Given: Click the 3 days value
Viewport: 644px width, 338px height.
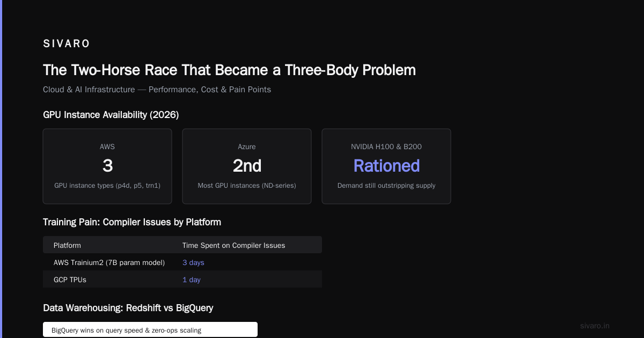Looking at the screenshot, I should coord(193,262).
